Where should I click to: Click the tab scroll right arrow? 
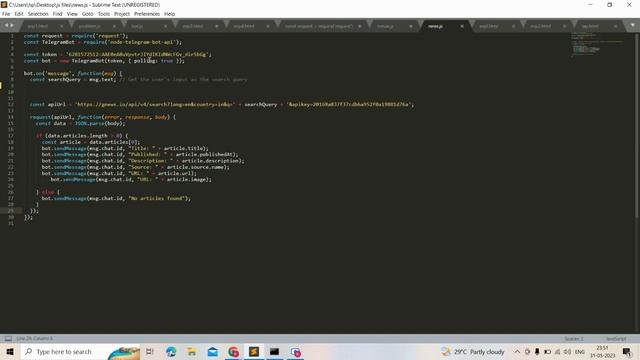point(11,25)
